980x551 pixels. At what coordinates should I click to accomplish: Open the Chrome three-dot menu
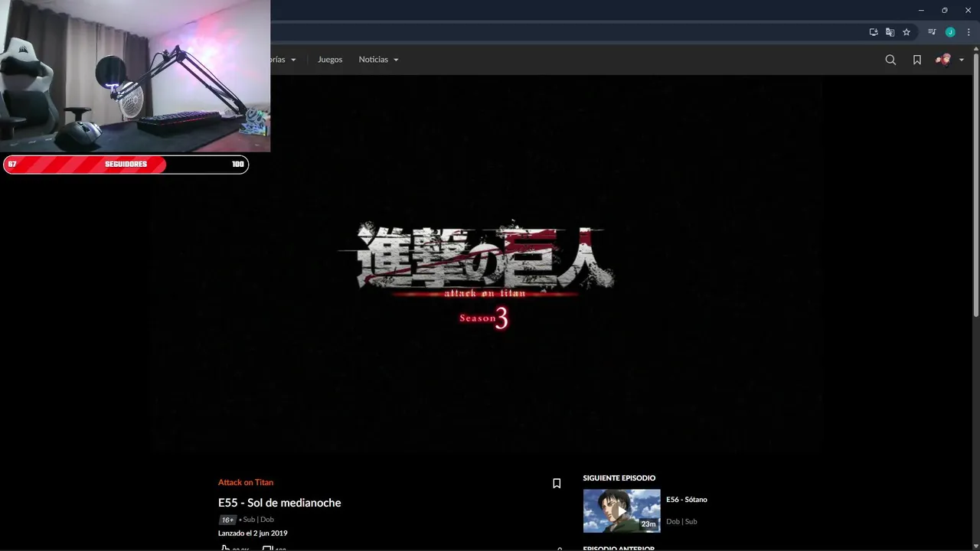pyautogui.click(x=969, y=32)
